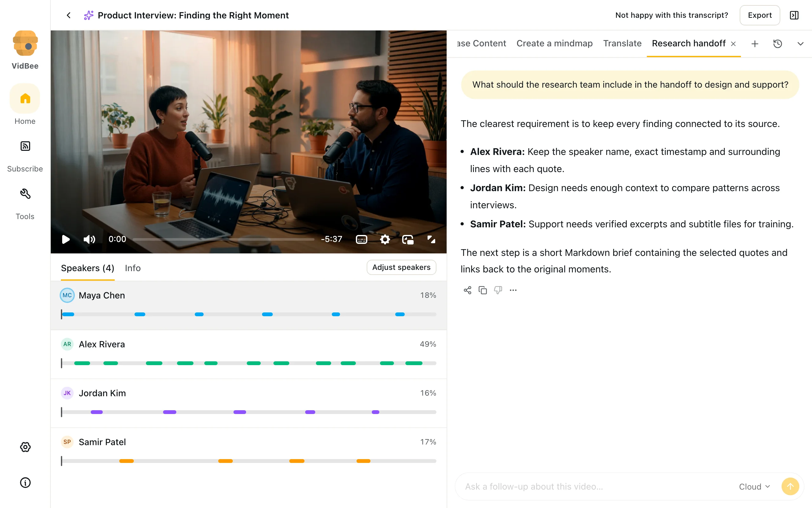Click the info circle icon in the sidebar
Image resolution: width=812 pixels, height=508 pixels.
tap(25, 483)
